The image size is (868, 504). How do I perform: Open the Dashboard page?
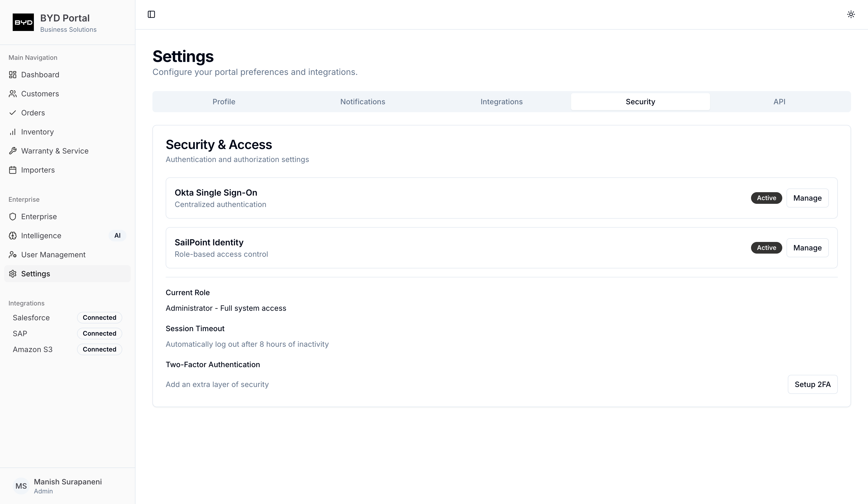click(x=67, y=75)
